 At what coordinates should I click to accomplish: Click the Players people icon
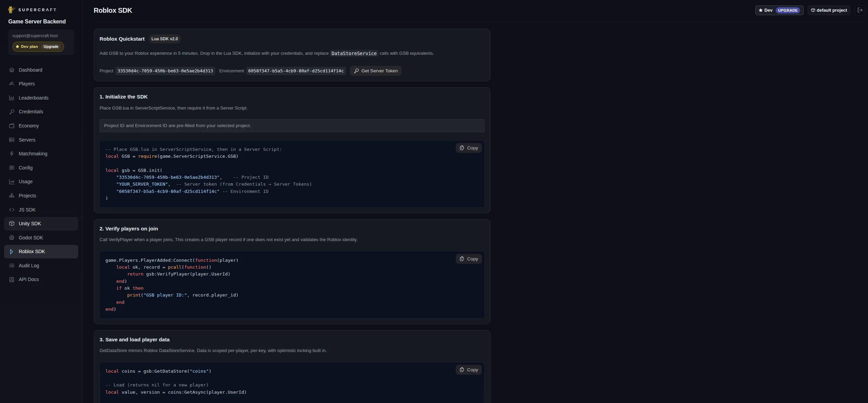12,84
